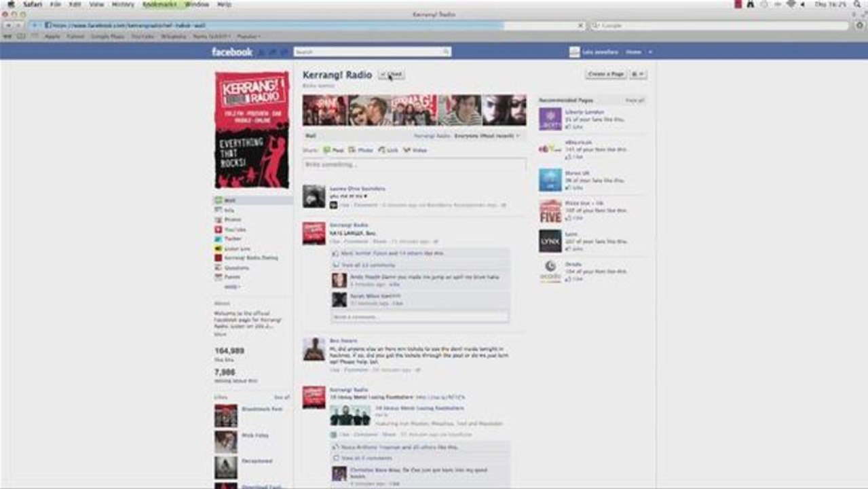The image size is (868, 489).
Task: Open the fourth photo in the photo strip
Action: point(459,110)
